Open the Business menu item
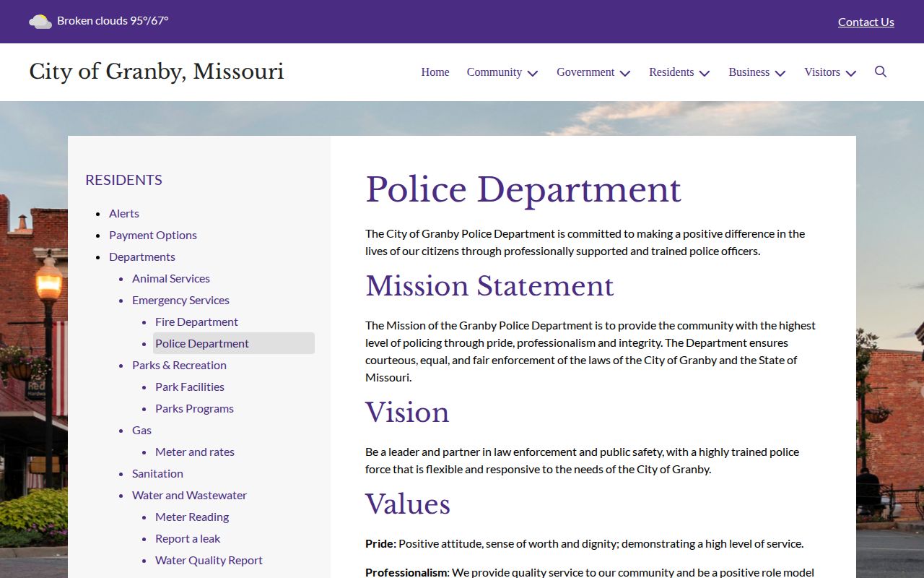Viewport: 924px width, 578px height. 749,72
